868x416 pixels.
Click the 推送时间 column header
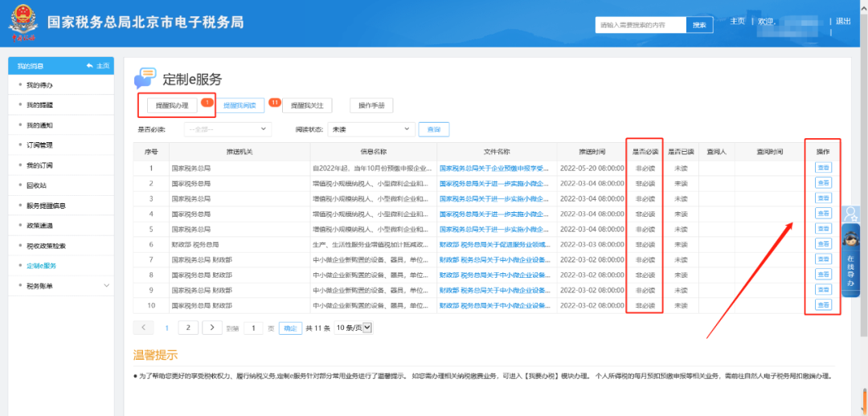(592, 151)
